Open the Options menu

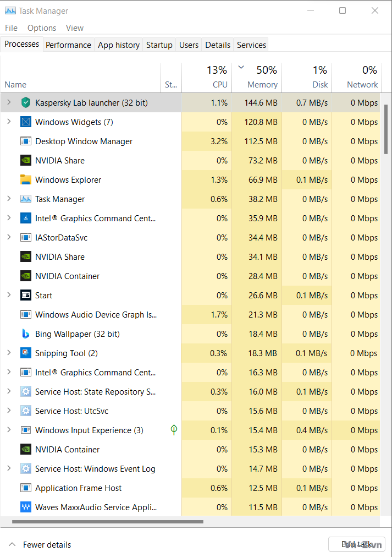42,28
